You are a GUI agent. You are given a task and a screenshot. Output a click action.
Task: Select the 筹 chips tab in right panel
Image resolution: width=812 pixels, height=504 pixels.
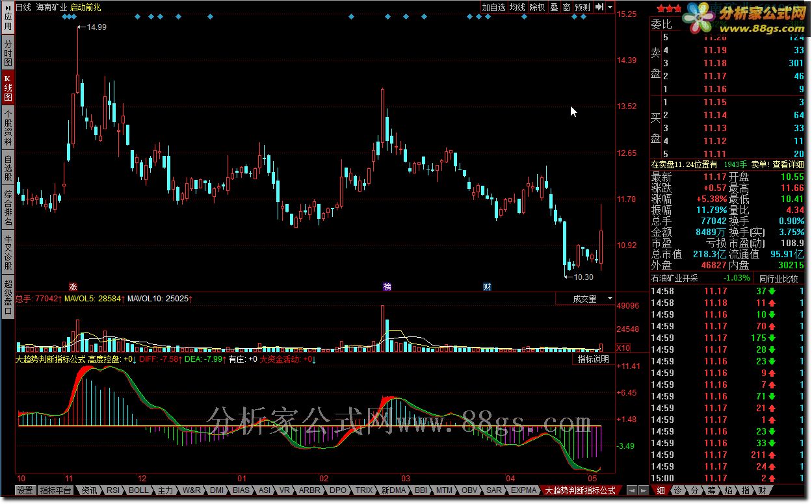coord(711,490)
